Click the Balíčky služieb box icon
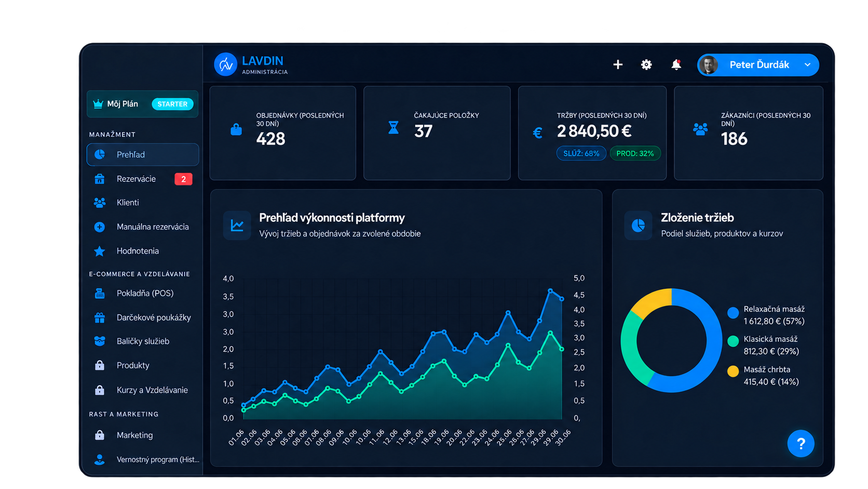868x489 pixels. coord(100,341)
